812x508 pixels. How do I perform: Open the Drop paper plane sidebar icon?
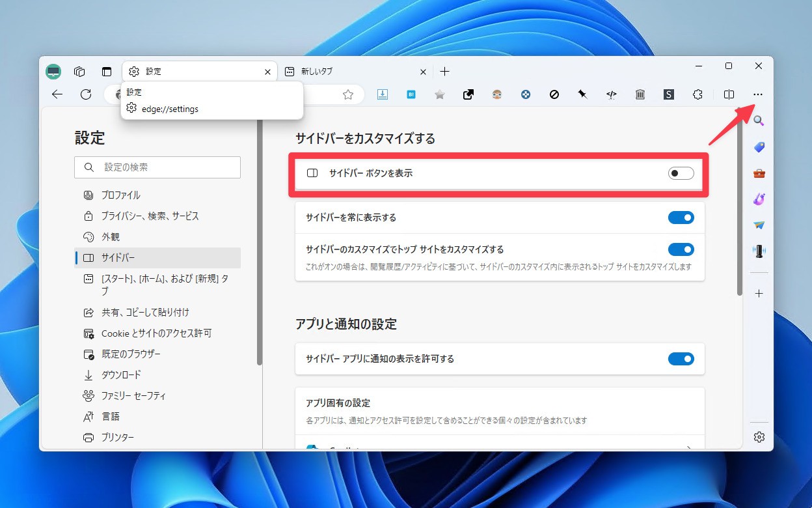pyautogui.click(x=759, y=225)
